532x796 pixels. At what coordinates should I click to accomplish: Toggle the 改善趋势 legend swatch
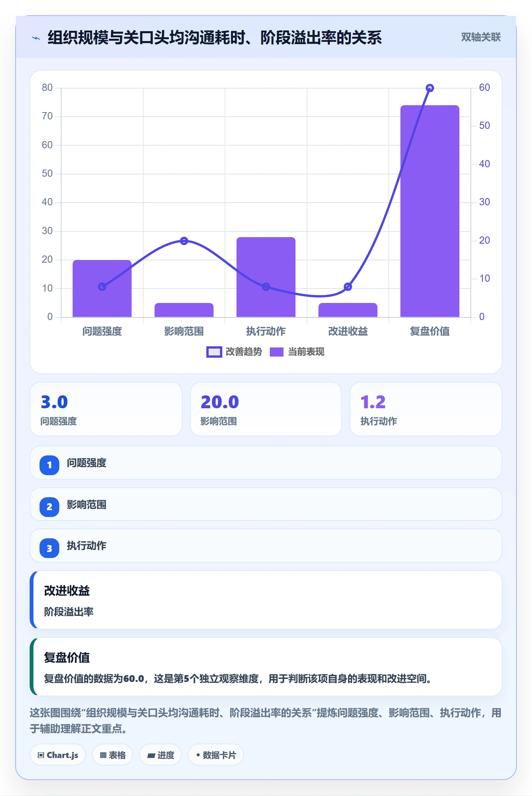214,352
